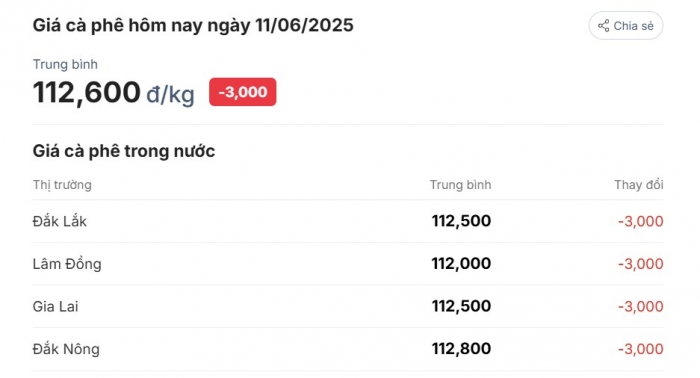Viewport: 700px width, 378px height.
Task: Click the Giá cà phê trong nước heading
Action: click(x=124, y=151)
